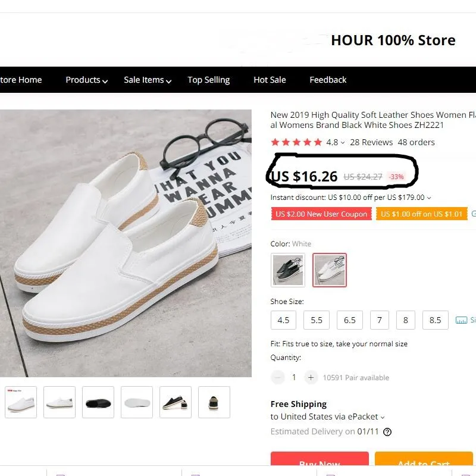Open the Hot Sale menu item
This screenshot has height=476, width=476.
(270, 80)
